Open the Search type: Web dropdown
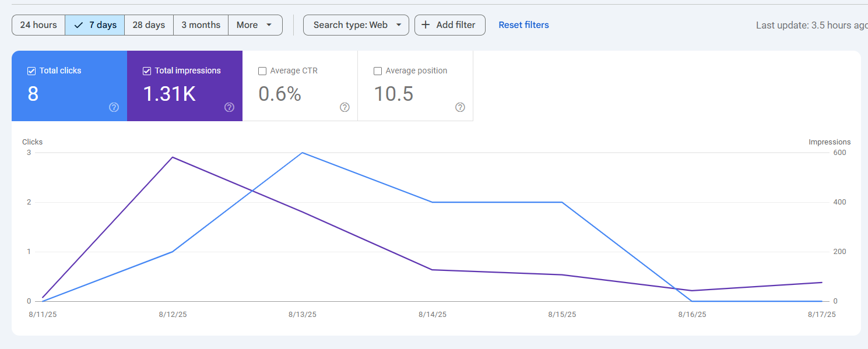Image resolution: width=868 pixels, height=349 pixels. 356,25
